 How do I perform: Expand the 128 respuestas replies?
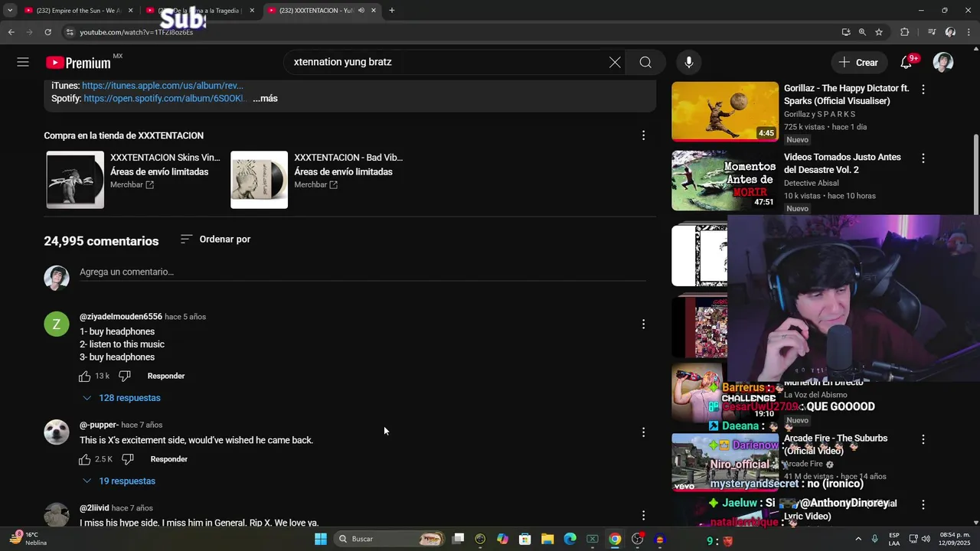(121, 398)
